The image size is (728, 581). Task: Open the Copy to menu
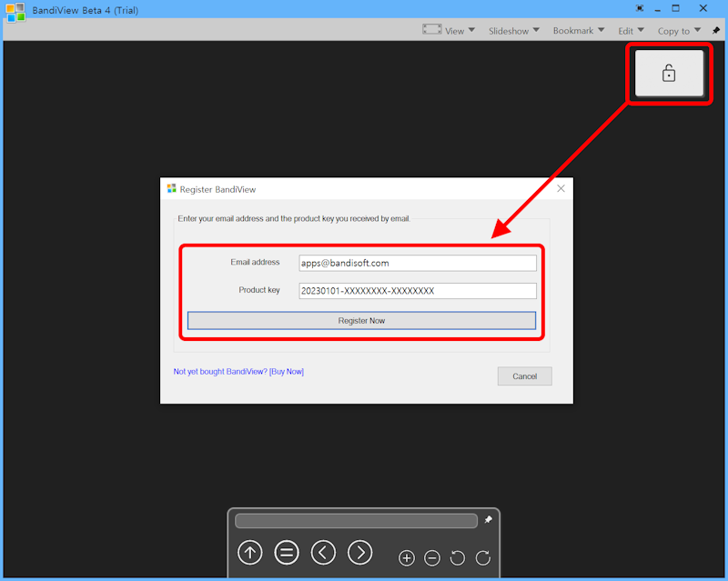coord(678,31)
